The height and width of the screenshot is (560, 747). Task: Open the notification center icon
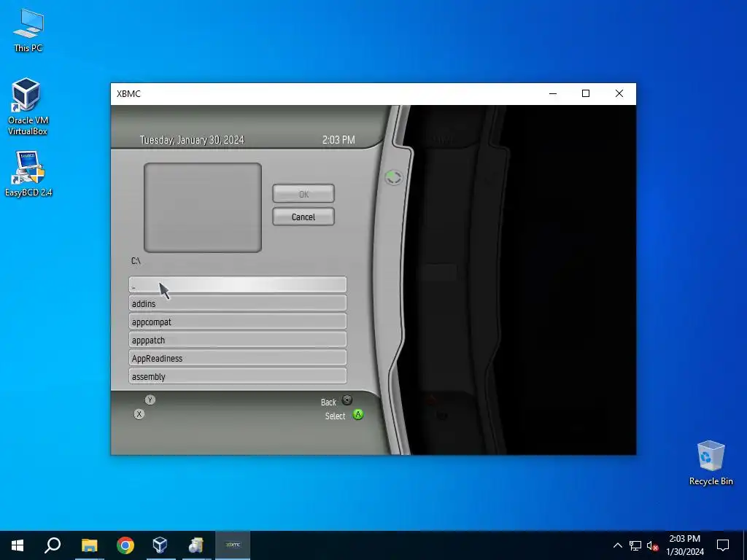click(723, 545)
